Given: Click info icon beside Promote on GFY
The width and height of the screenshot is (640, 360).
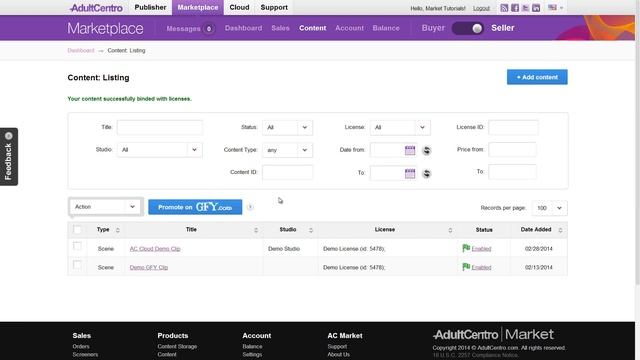Looking at the screenshot, I should 250,207.
